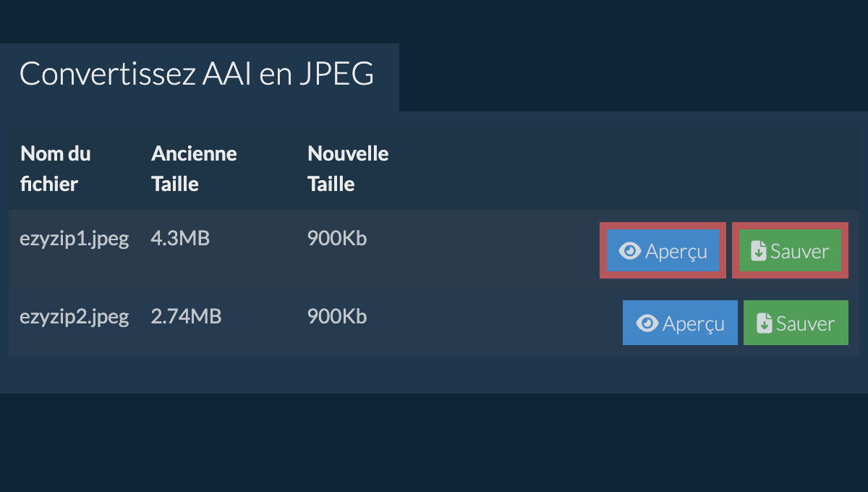The width and height of the screenshot is (868, 492).
Task: Click the "Nouvelle Taille" column header
Action: [x=347, y=169]
